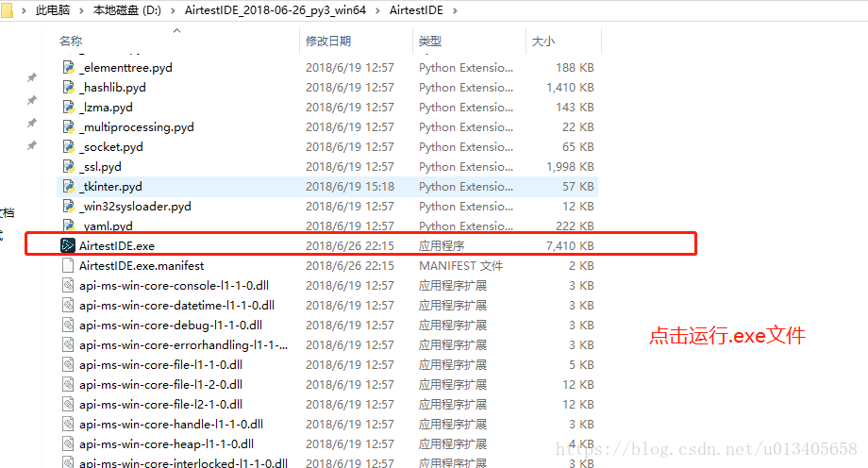Select api-ms-win-core-heap-l1-1-0.dll file name
The height and width of the screenshot is (468, 868).
(167, 444)
